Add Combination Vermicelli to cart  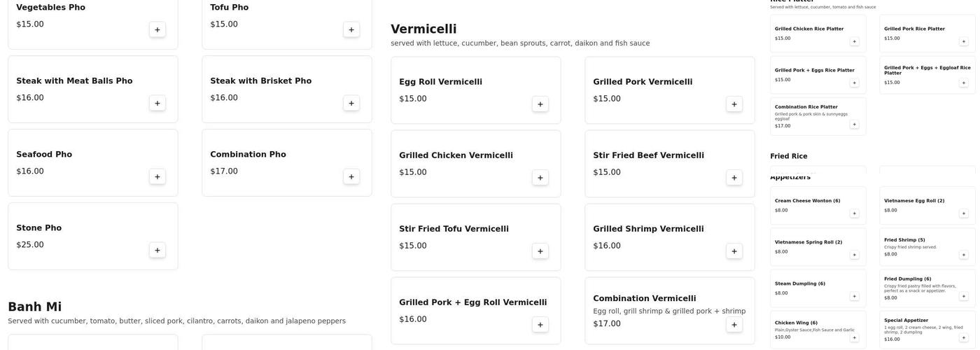coord(734,324)
